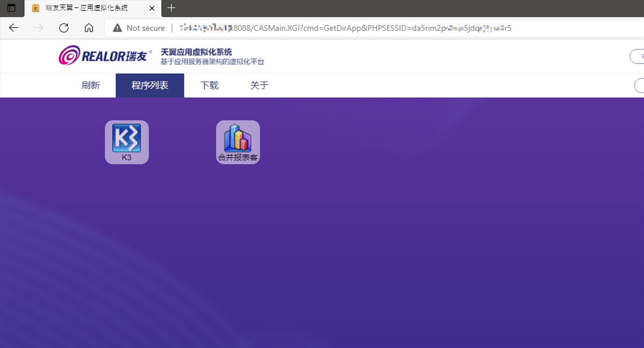Click the REALOR瑞友 logo

click(x=103, y=56)
